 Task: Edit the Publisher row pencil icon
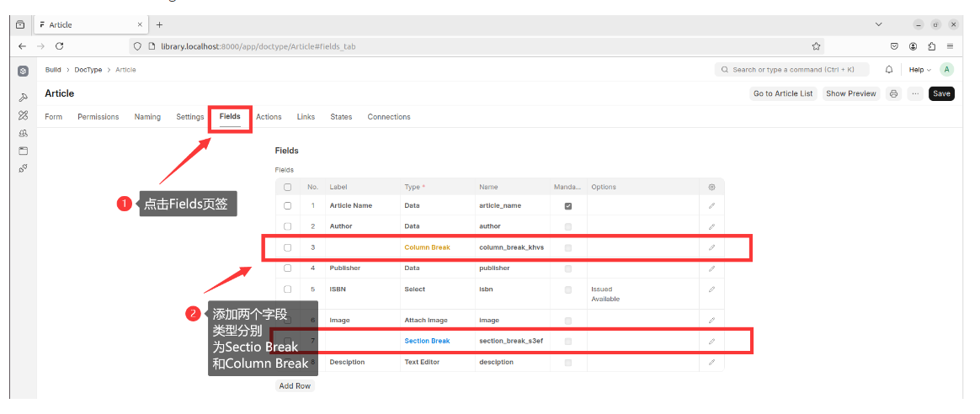pyautogui.click(x=711, y=268)
